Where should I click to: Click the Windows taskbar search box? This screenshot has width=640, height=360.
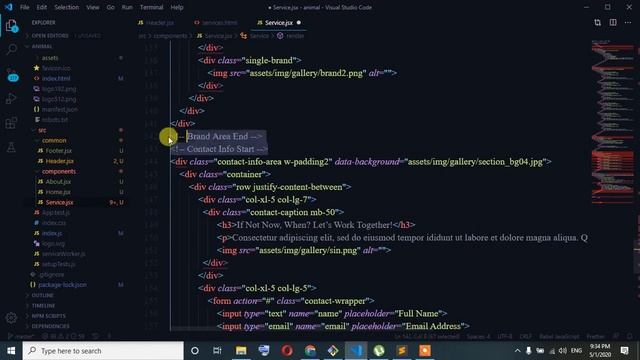click(x=103, y=351)
